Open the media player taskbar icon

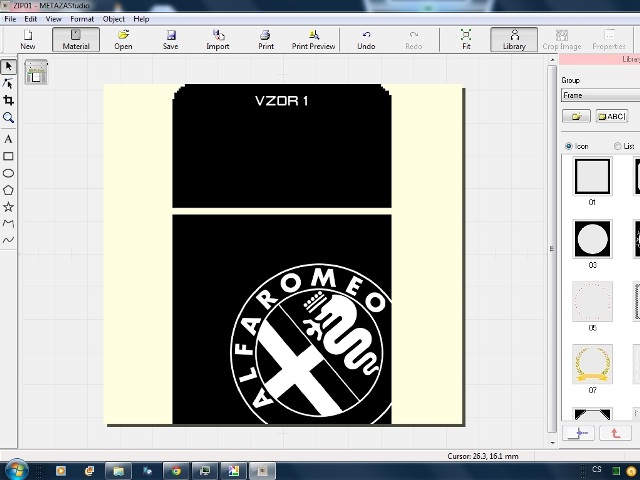pos(61,471)
